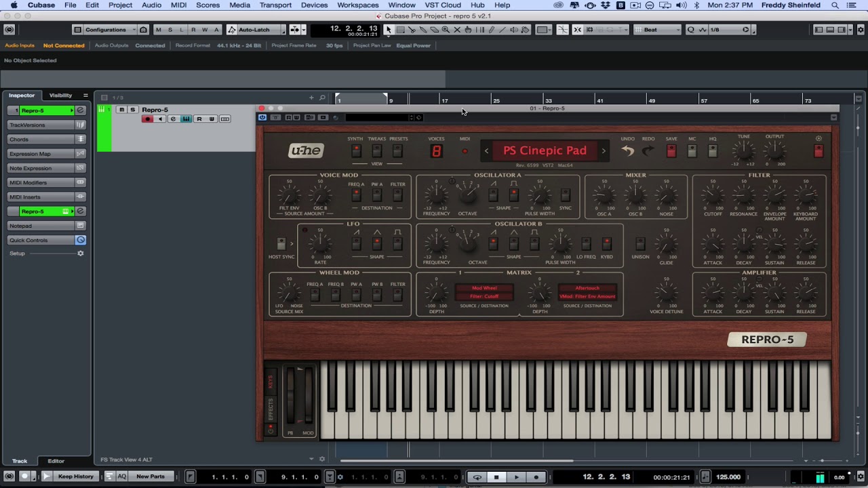
Task: Click the Undo arrow in Repro-5
Action: 627,150
